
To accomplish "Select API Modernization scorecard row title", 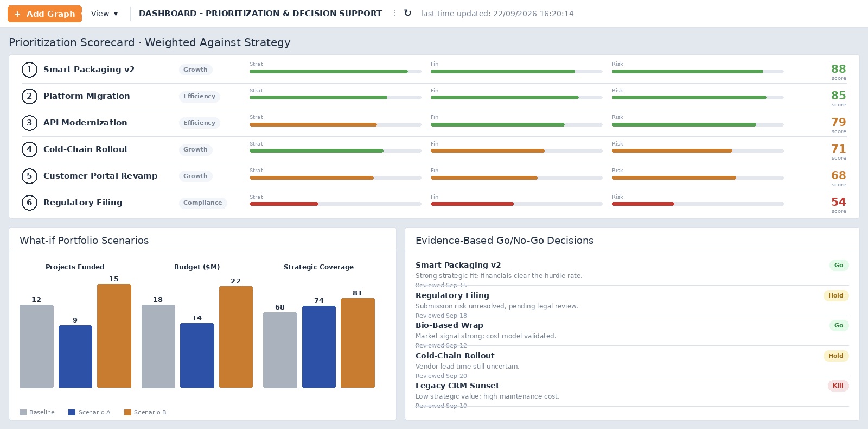I will click(x=85, y=123).
